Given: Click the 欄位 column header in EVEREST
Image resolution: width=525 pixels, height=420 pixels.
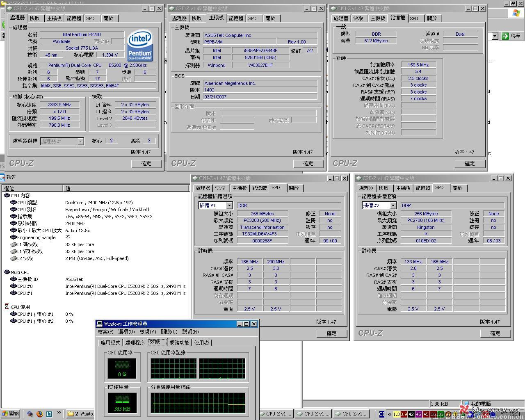Looking at the screenshot, I should click(32, 188).
